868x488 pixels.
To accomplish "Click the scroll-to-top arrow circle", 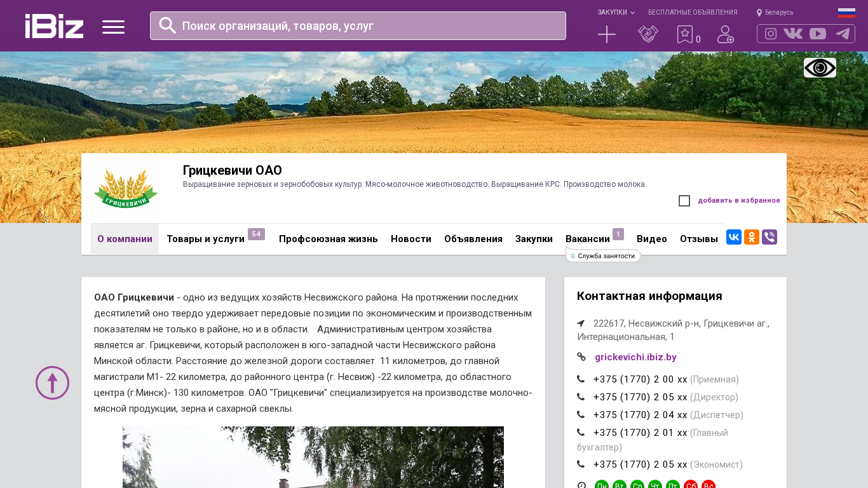I will [52, 383].
